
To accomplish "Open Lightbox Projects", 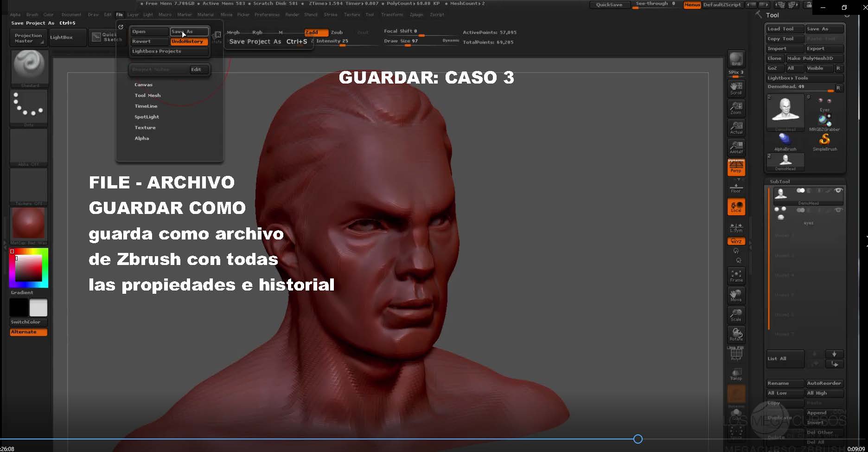I will tap(169, 51).
